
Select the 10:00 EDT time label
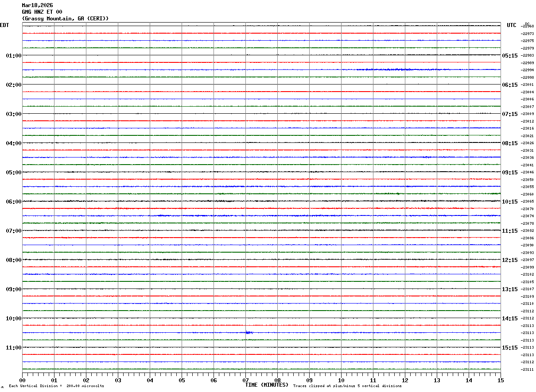[x=14, y=319]
